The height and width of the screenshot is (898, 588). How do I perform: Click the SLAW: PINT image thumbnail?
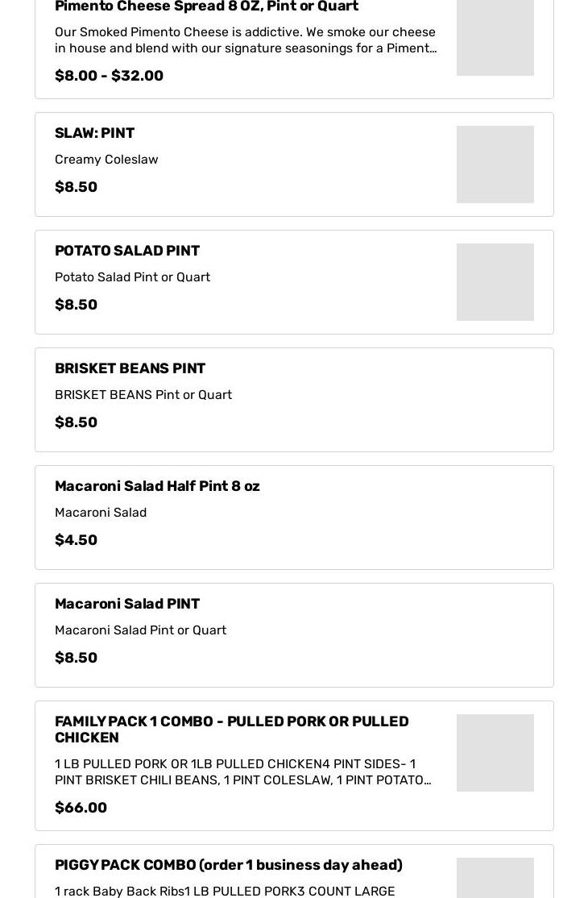(x=495, y=164)
